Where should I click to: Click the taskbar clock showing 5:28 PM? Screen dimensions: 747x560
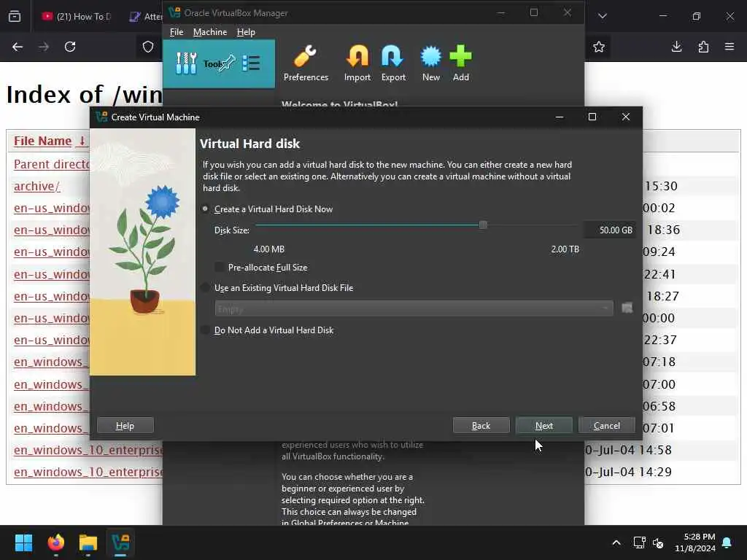[695, 542]
